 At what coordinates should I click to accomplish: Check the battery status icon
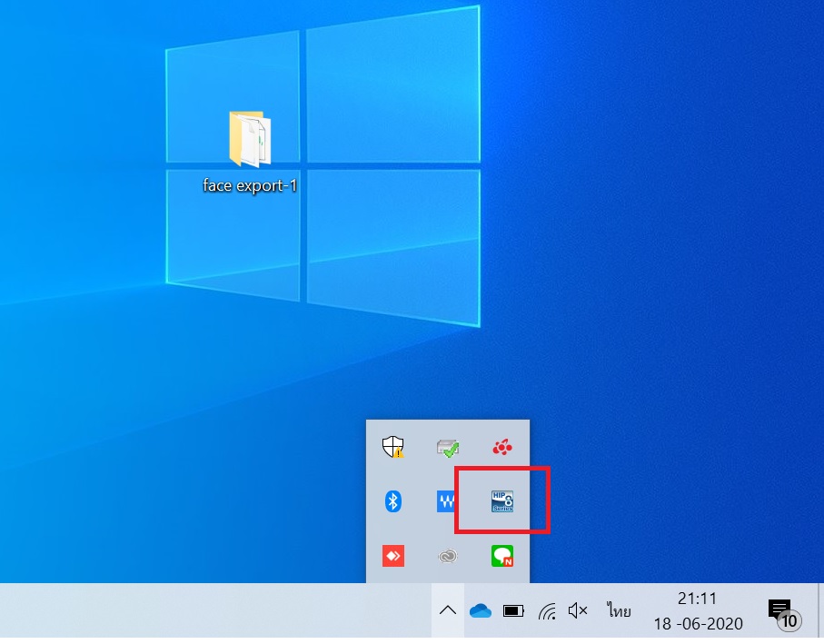513,611
